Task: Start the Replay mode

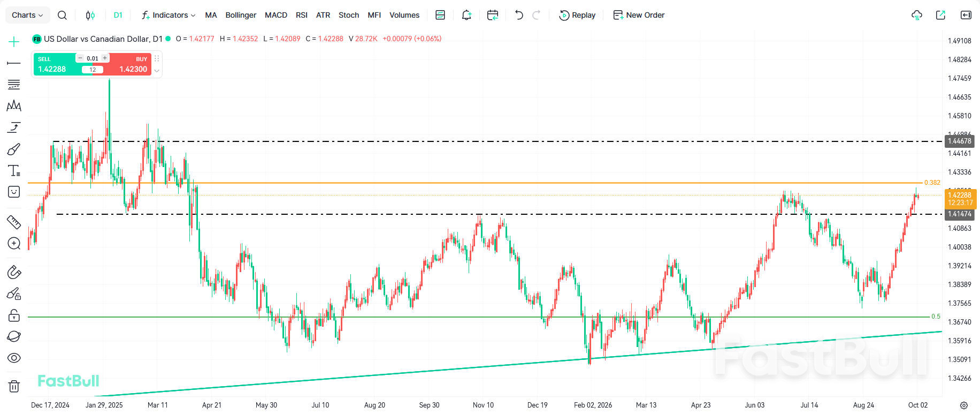Action: point(577,15)
